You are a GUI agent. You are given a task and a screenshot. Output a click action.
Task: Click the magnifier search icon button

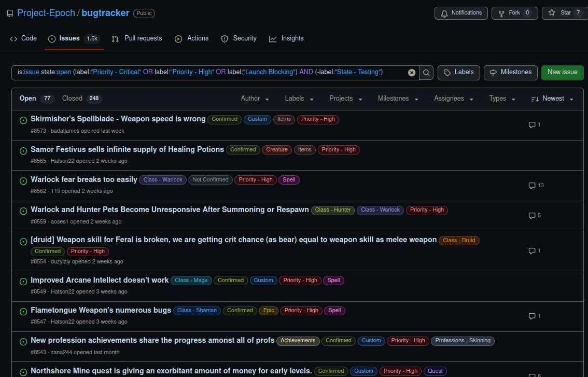[426, 73]
